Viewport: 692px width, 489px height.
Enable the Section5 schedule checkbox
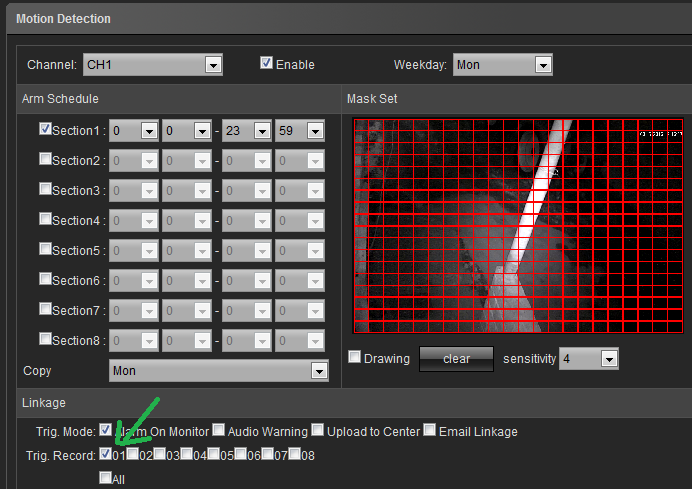click(x=45, y=250)
